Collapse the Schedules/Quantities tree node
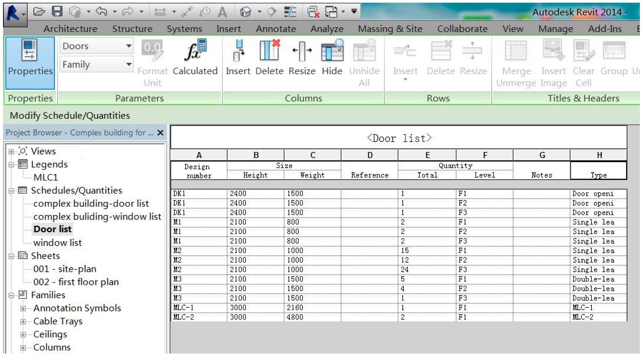Image resolution: width=644 pixels, height=360 pixels. point(11,191)
